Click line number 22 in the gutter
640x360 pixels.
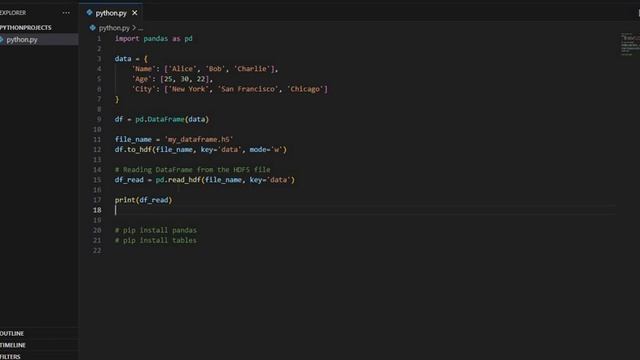point(97,251)
